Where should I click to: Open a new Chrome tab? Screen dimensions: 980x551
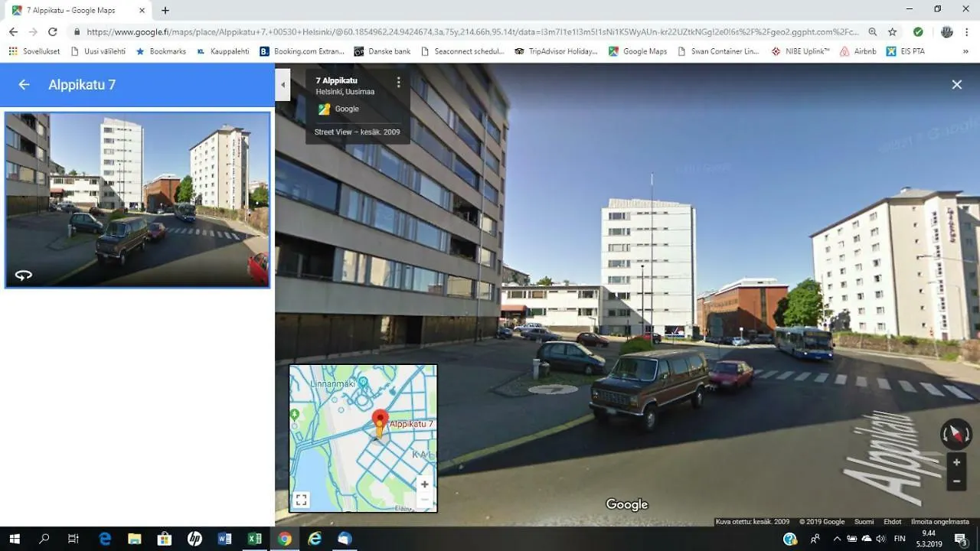pyautogui.click(x=165, y=10)
